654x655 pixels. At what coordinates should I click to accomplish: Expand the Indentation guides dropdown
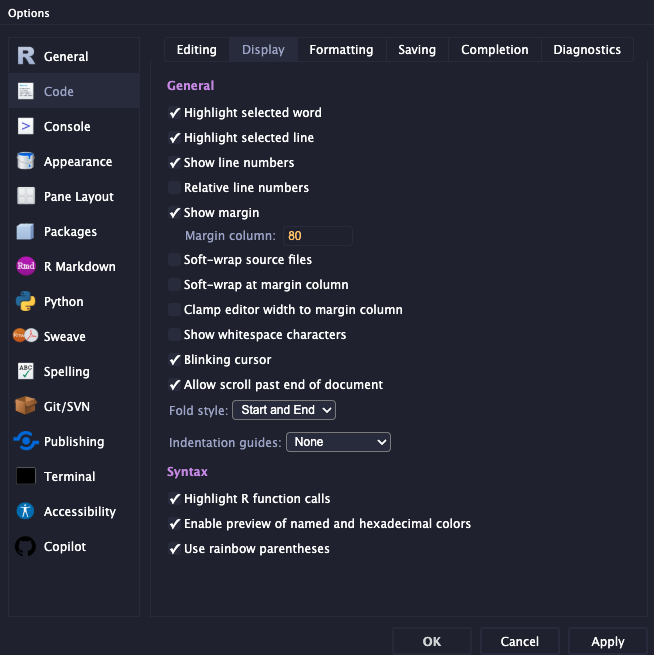pyautogui.click(x=338, y=442)
